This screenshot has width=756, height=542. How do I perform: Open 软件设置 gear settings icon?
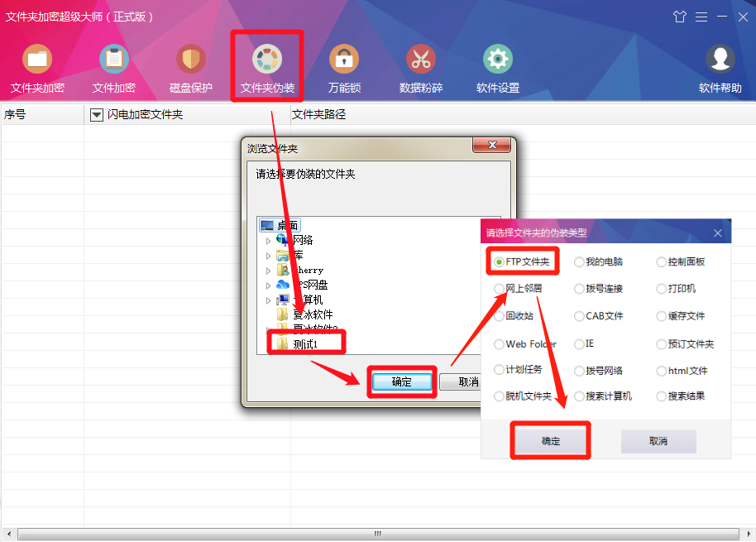[x=498, y=69]
